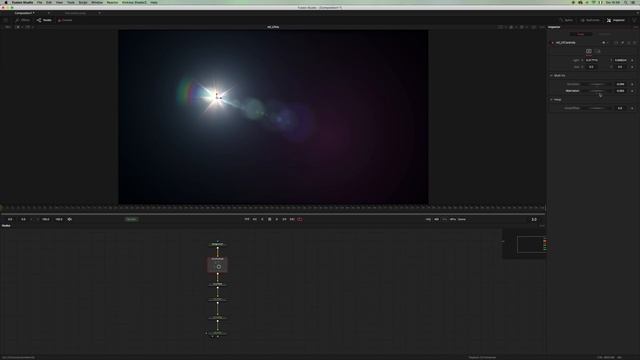Play reverse in the transport controls
This screenshot has width=640, height=360.
coord(262,220)
